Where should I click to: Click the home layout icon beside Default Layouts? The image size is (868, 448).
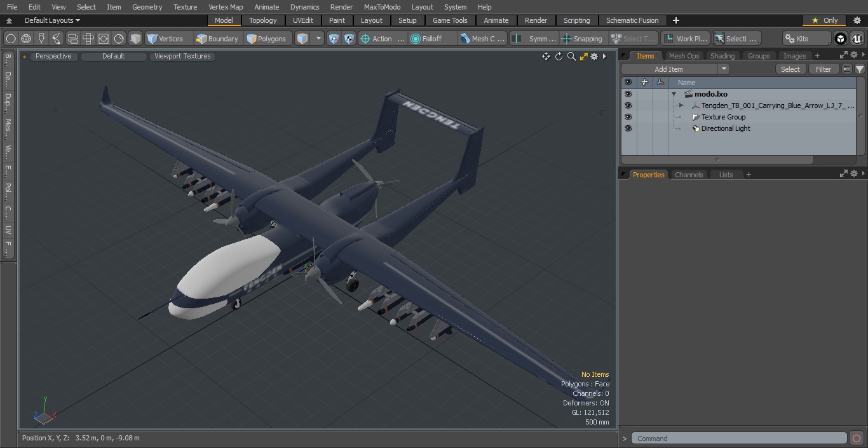coord(9,20)
